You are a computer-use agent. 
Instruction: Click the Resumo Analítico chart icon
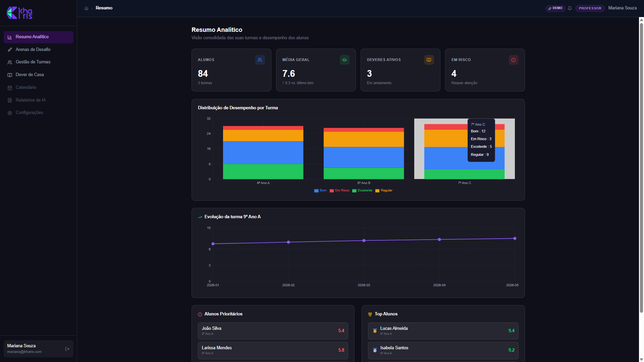[10, 37]
